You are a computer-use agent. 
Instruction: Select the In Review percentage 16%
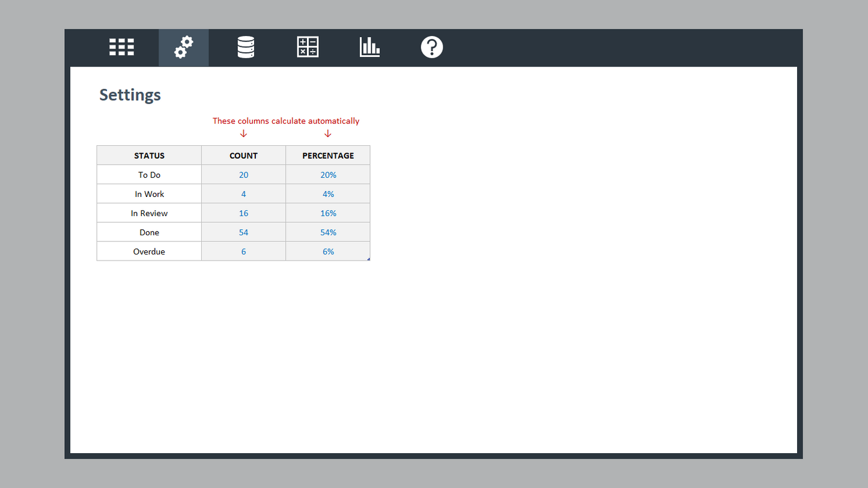tap(328, 213)
